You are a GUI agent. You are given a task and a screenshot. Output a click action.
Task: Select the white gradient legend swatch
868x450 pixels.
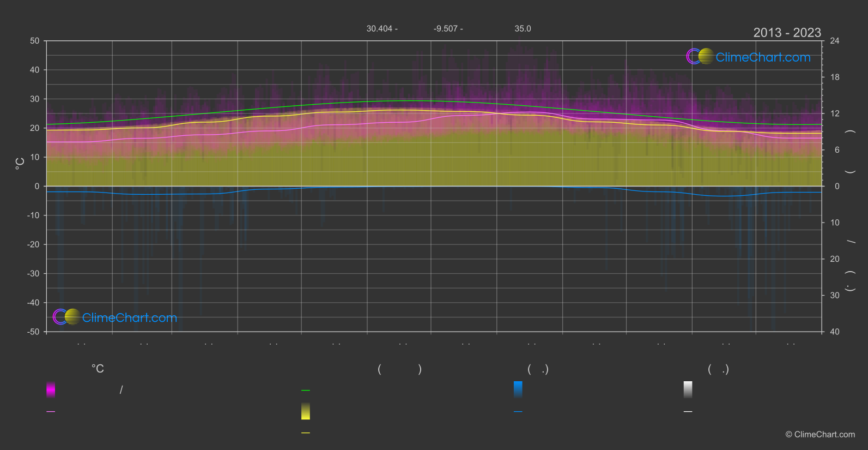click(x=688, y=389)
